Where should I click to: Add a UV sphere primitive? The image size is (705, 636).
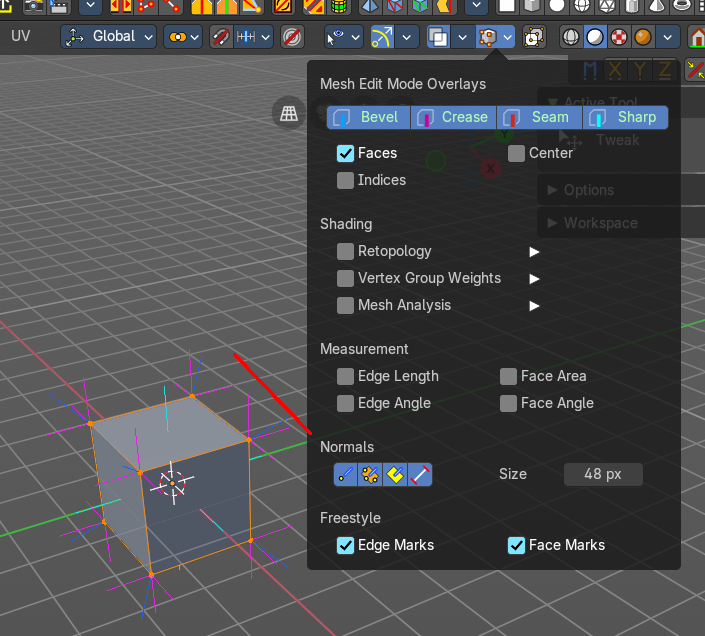coord(582,5)
